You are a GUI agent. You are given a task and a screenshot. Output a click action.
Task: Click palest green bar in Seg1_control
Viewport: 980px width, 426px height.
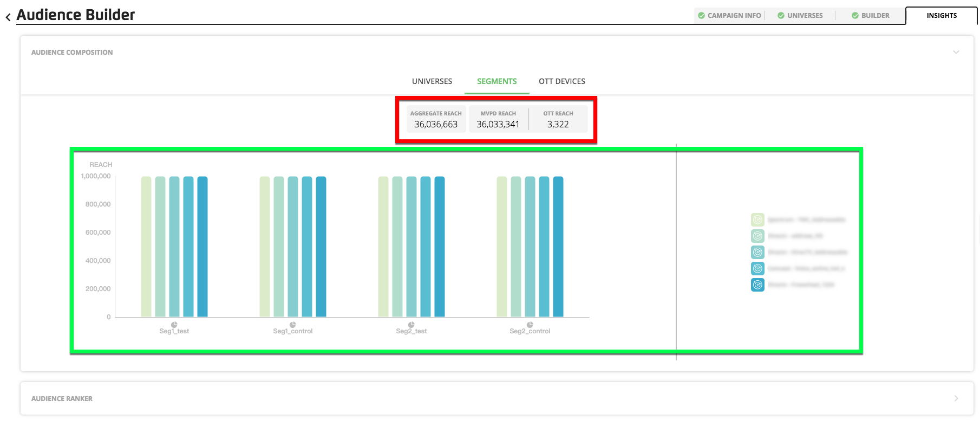(265, 247)
